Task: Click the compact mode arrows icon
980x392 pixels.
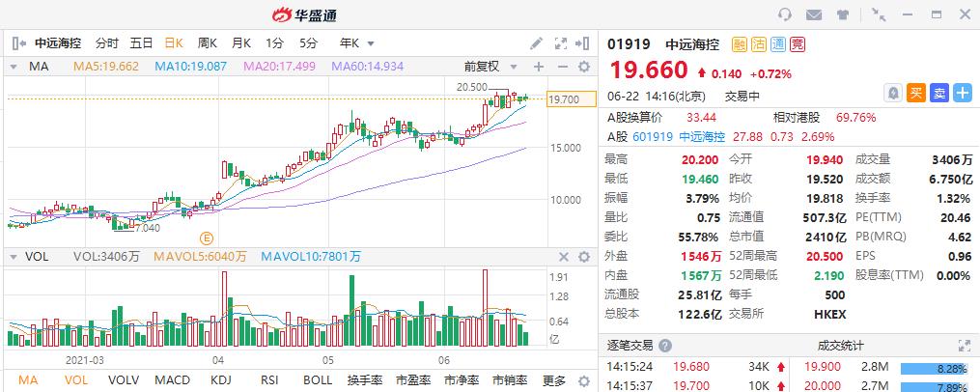Action: [x=879, y=14]
